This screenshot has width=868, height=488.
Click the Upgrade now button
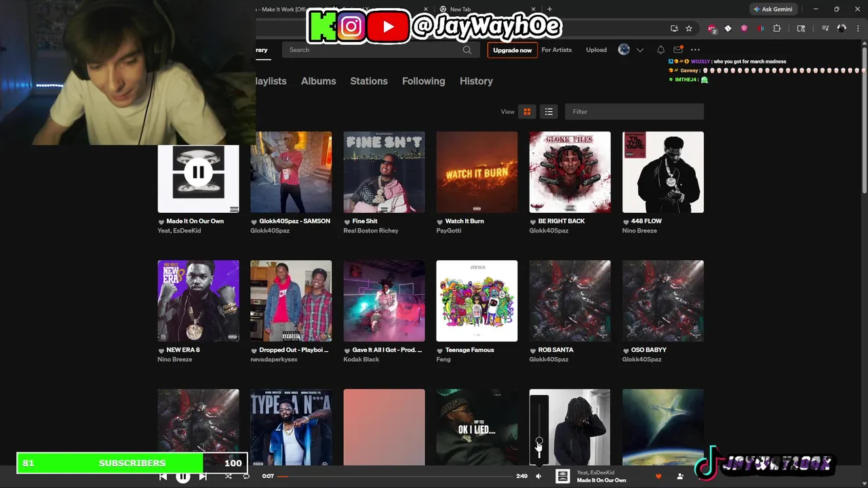click(513, 50)
